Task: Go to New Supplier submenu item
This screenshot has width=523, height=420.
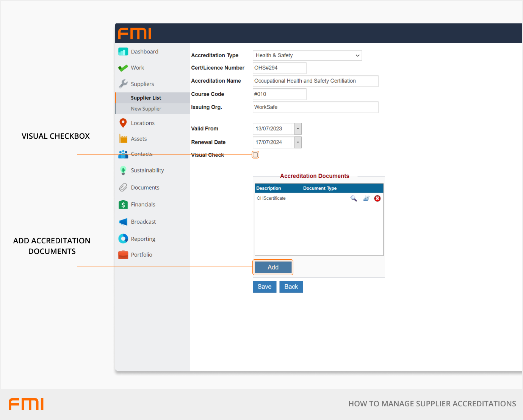Action: [146, 109]
